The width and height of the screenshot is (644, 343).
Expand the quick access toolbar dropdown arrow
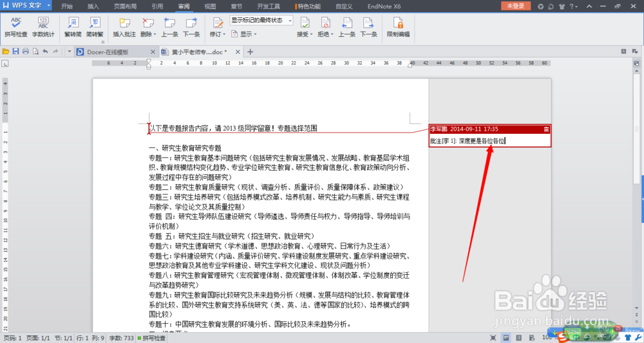click(69, 51)
